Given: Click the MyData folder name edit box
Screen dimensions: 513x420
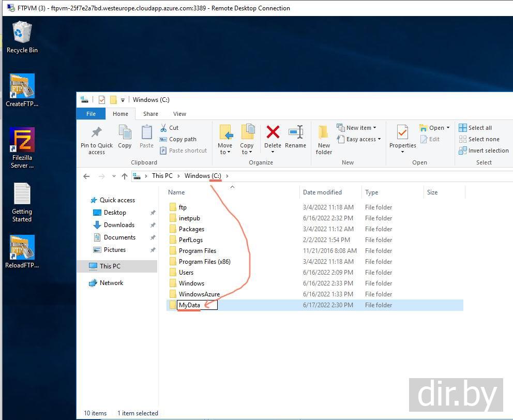Looking at the screenshot, I should tap(197, 305).
